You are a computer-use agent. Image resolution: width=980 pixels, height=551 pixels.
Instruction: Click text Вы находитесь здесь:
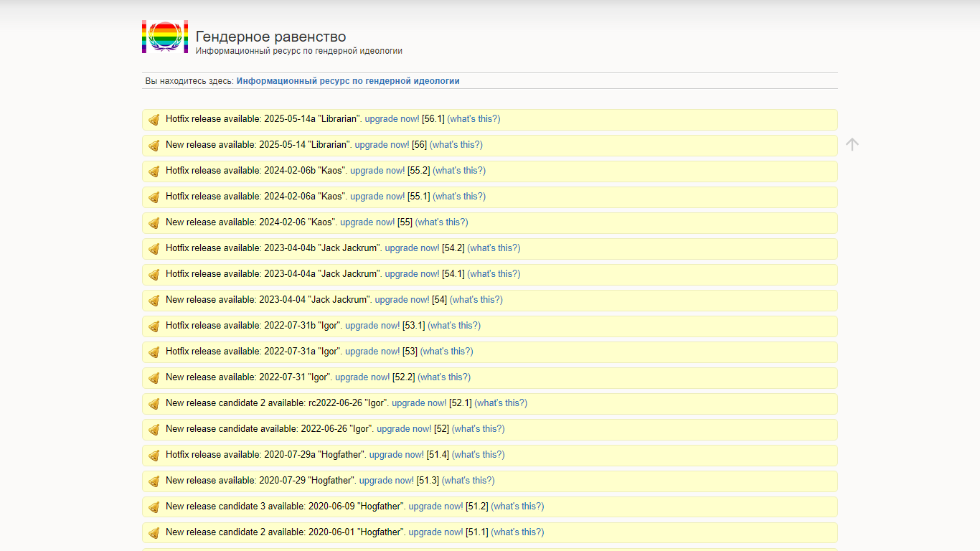189,81
